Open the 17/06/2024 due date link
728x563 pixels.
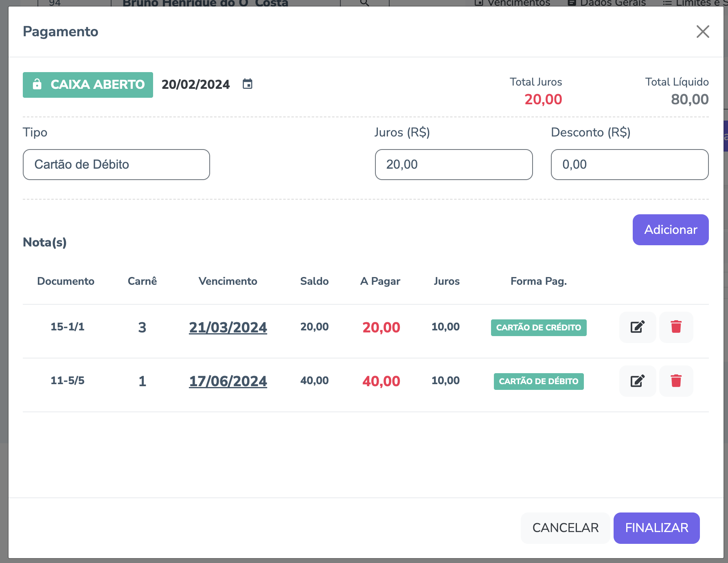point(228,381)
